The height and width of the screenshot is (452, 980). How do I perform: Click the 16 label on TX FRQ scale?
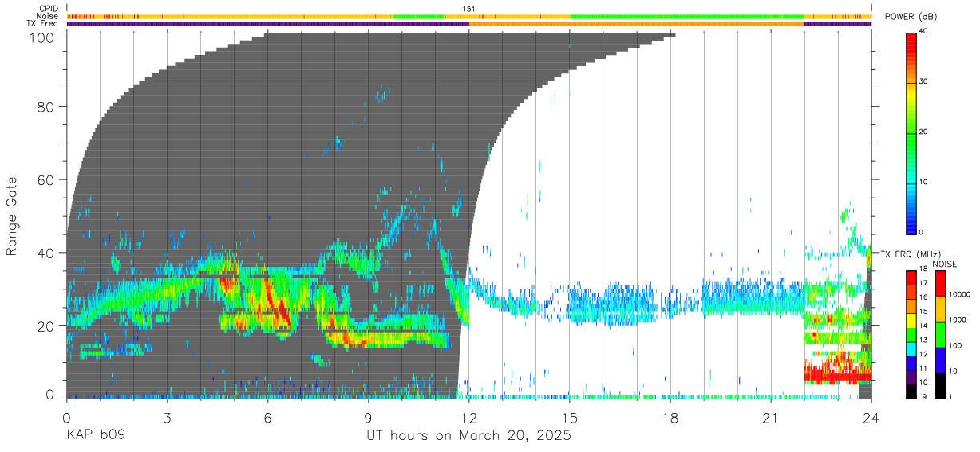click(x=922, y=298)
